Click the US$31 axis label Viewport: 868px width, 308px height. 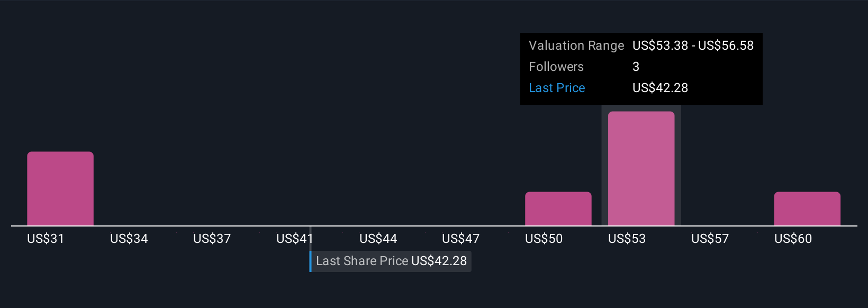[x=46, y=239]
